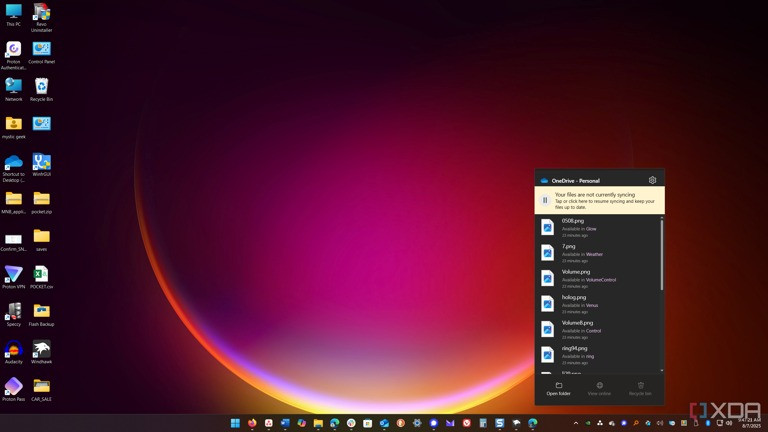This screenshot has width=768, height=432.
Task: Select the Proton VPN desktop icon
Action: (x=14, y=277)
